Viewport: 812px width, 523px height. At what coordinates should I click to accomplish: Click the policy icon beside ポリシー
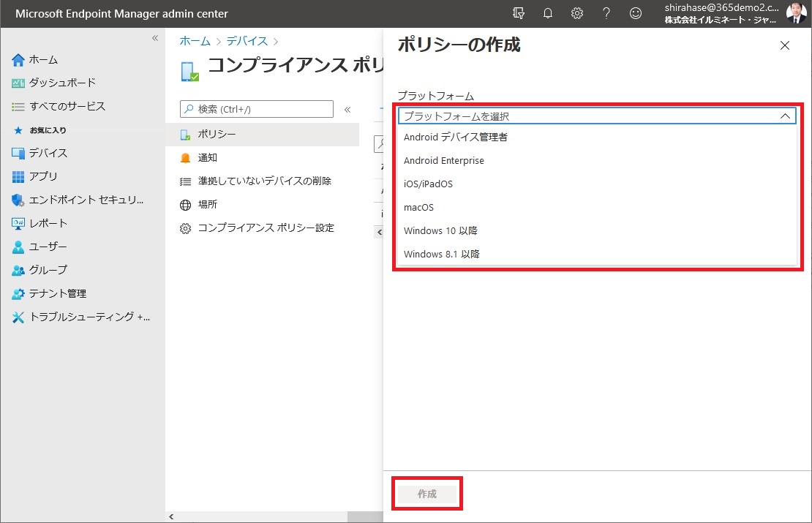coord(185,135)
